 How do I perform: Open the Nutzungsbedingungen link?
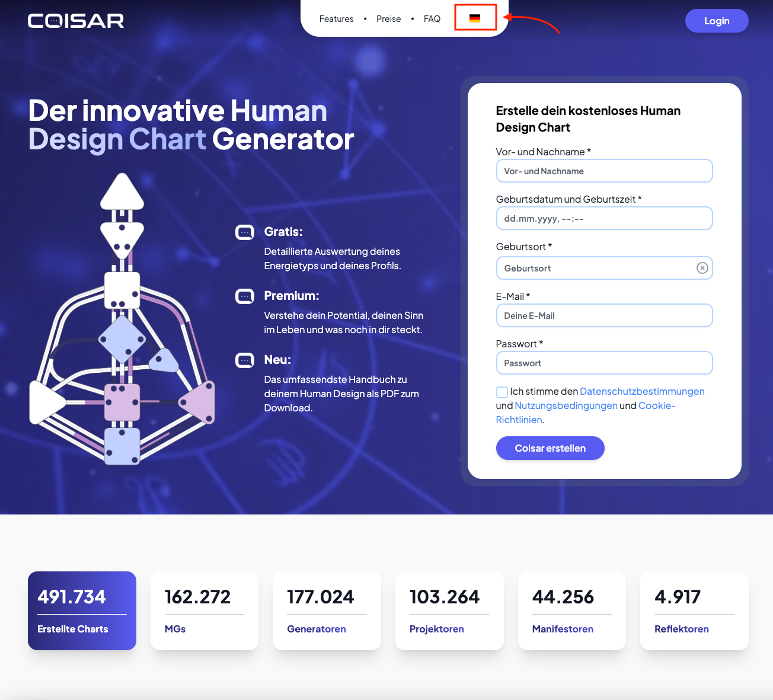[566, 405]
